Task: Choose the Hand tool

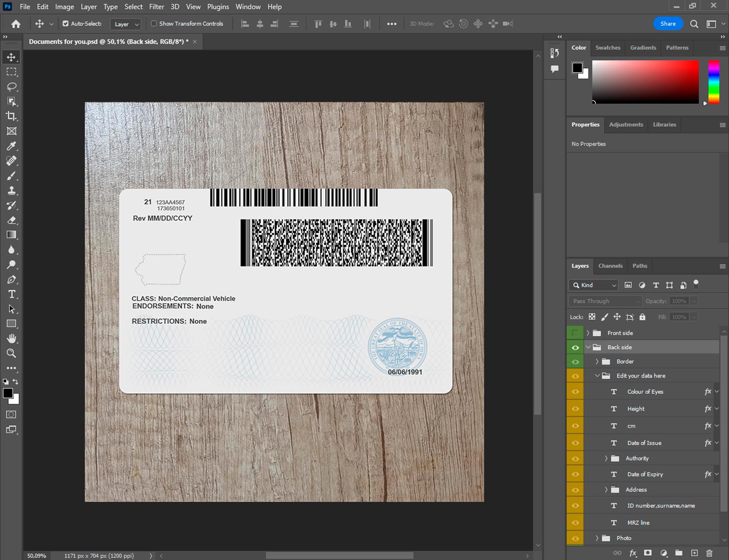Action: [12, 338]
